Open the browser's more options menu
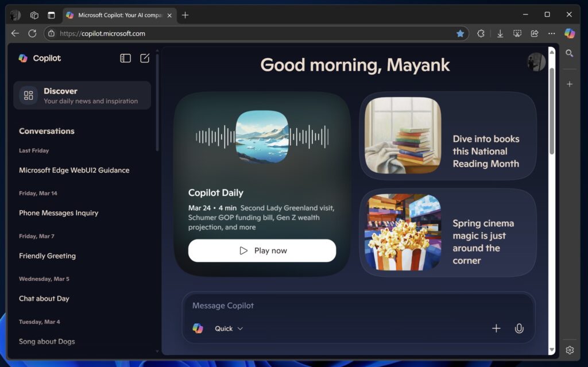This screenshot has height=367, width=588. [x=551, y=33]
